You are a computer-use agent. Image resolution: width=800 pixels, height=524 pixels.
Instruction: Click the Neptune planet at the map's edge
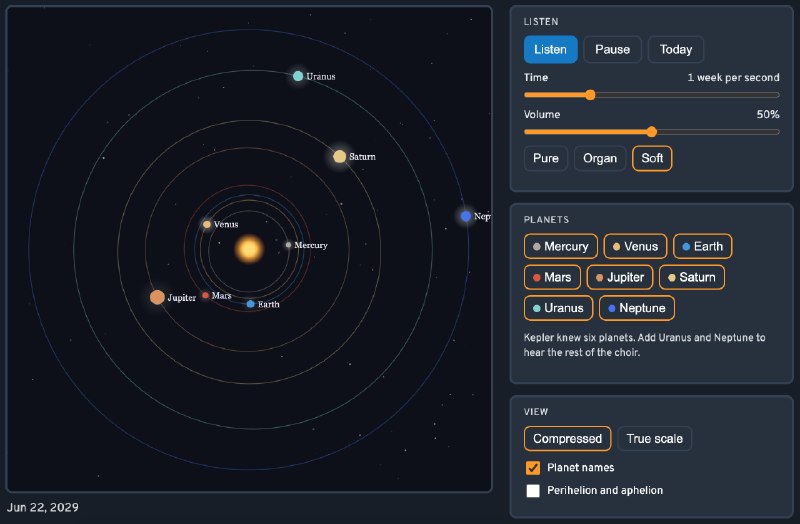pos(465,216)
